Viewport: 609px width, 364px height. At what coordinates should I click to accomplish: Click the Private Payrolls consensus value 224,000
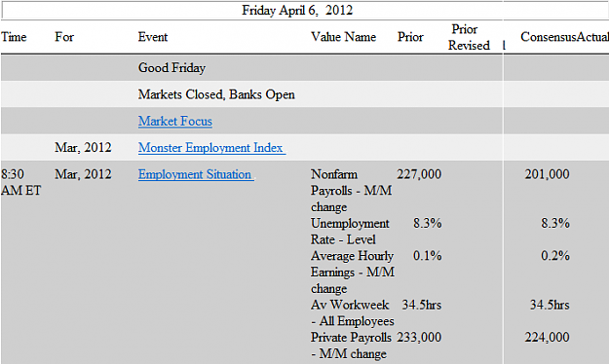click(x=547, y=337)
